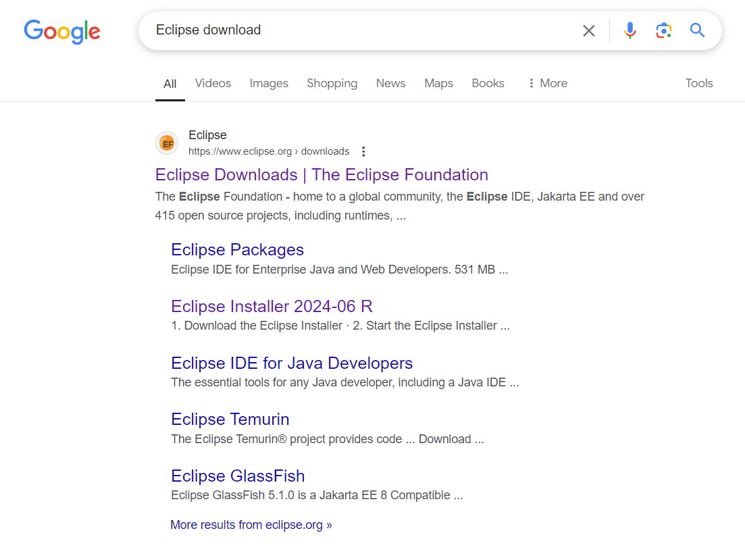This screenshot has height=560, width=745.
Task: Open the Eclipse Temurin sitelink
Action: point(230,419)
